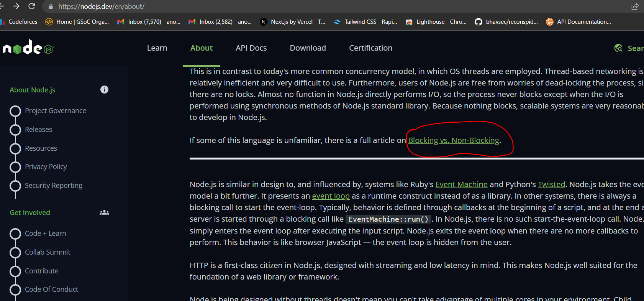
Task: Open the Learn nav item
Action: click(157, 48)
